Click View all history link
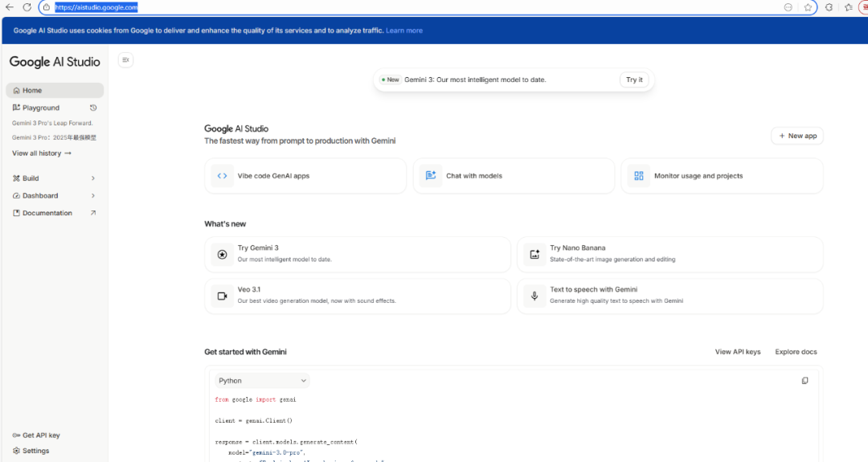Viewport: 868px width, 462px height. pyautogui.click(x=42, y=153)
